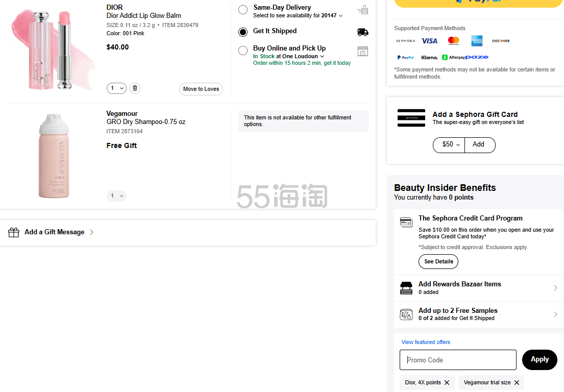
Task: Click the store pickup building icon
Action: [x=362, y=51]
